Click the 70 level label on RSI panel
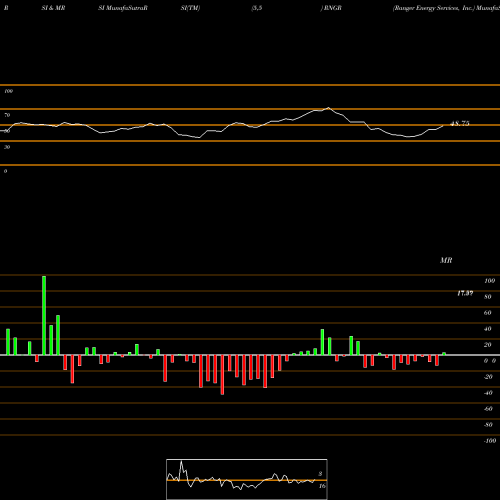The height and width of the screenshot is (500, 500). [7, 115]
